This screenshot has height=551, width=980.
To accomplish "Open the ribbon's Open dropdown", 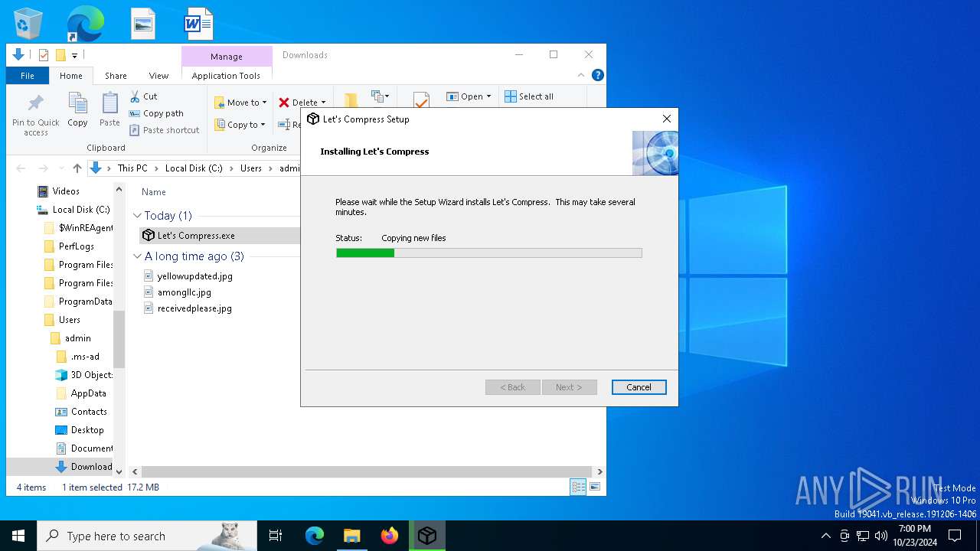I will coord(469,96).
